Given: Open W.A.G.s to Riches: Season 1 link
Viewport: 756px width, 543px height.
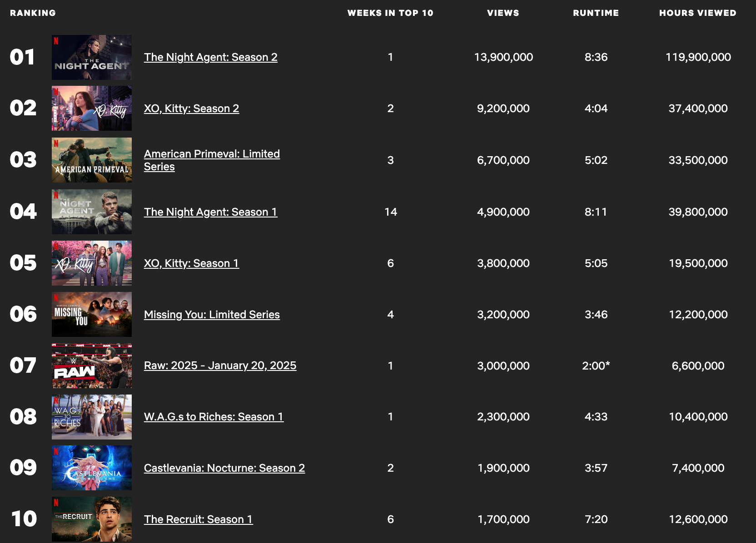Looking at the screenshot, I should click(214, 417).
